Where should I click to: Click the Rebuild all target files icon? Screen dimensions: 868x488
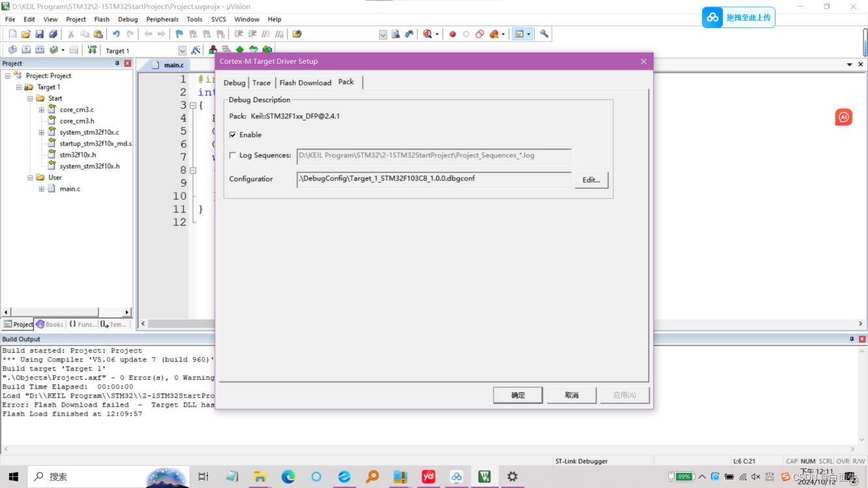(x=40, y=50)
